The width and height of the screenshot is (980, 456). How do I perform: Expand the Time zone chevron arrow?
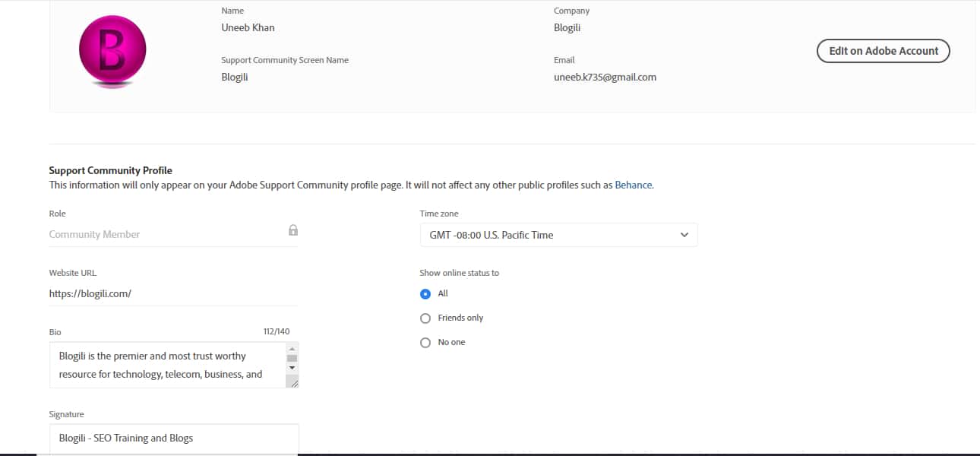(684, 235)
